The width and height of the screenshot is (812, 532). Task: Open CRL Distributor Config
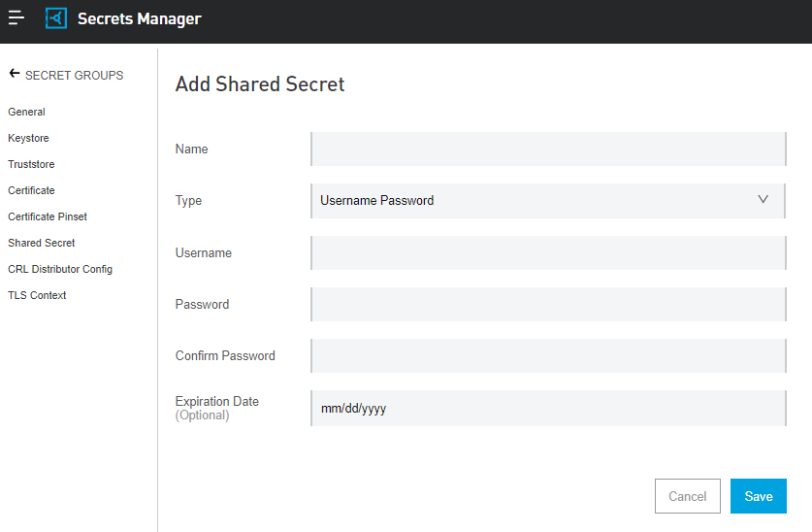(60, 269)
